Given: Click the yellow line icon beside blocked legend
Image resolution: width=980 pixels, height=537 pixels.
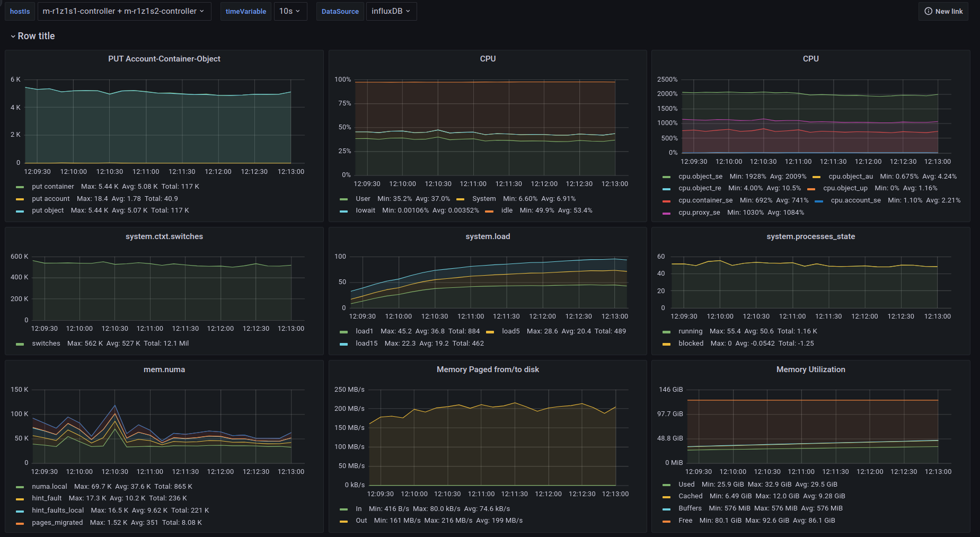Looking at the screenshot, I should coord(666,344).
